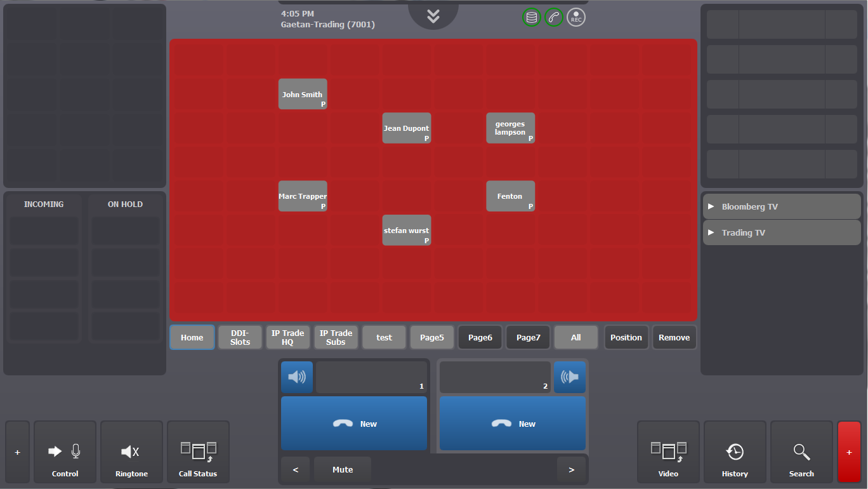Start a New call on line 1
868x489 pixels.
point(354,424)
